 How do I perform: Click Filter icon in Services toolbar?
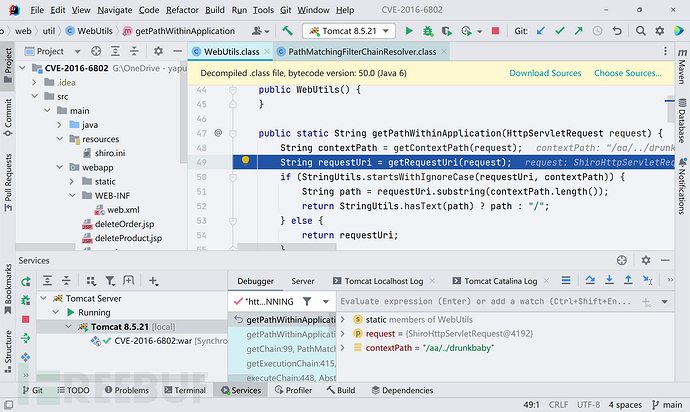tap(110, 281)
